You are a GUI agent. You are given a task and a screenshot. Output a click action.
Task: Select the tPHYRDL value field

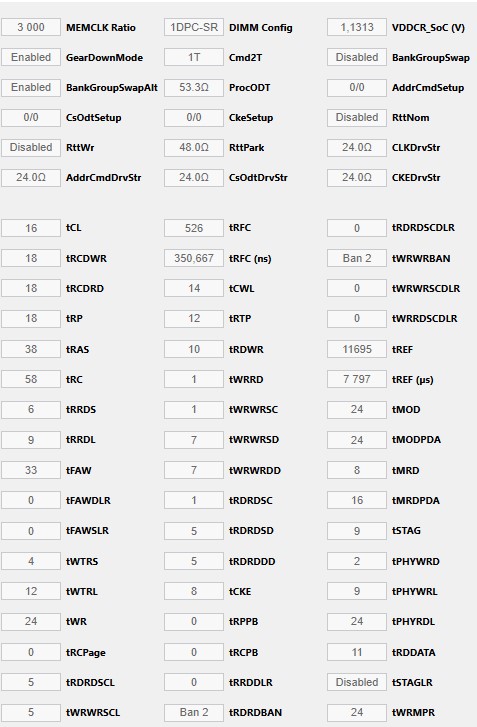click(x=357, y=621)
